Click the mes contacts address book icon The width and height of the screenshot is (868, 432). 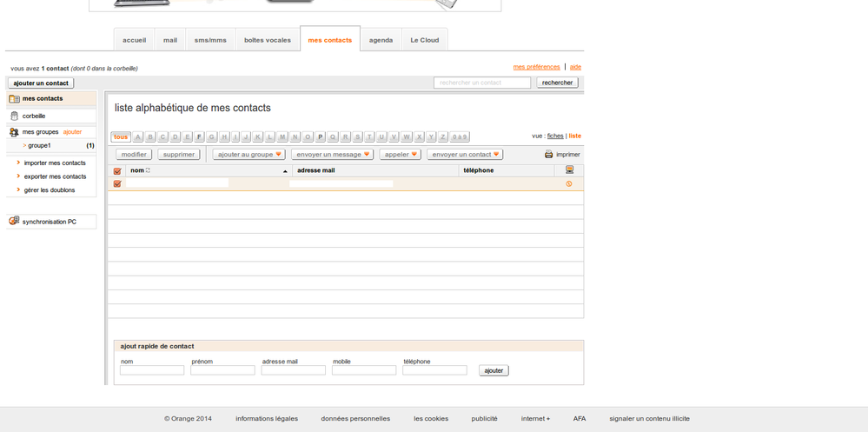(x=14, y=99)
